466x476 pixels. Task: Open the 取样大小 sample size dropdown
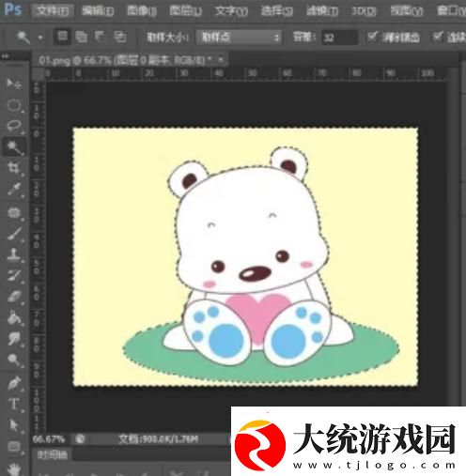tap(239, 38)
